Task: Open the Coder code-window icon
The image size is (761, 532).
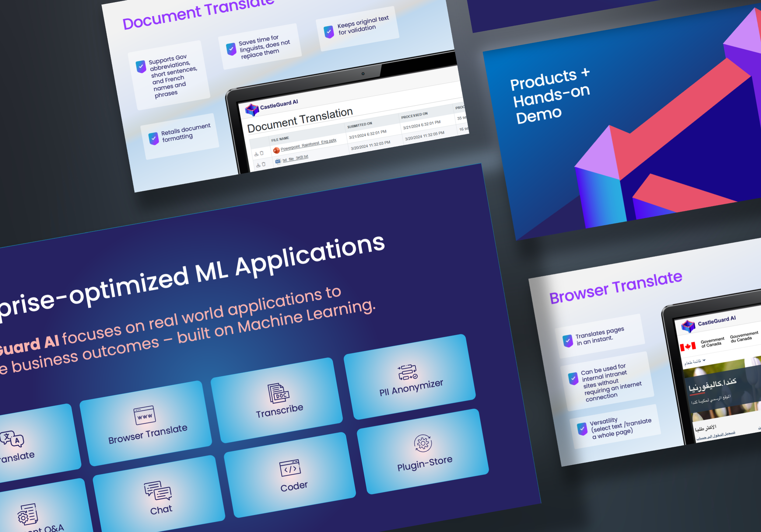Action: [x=291, y=470]
